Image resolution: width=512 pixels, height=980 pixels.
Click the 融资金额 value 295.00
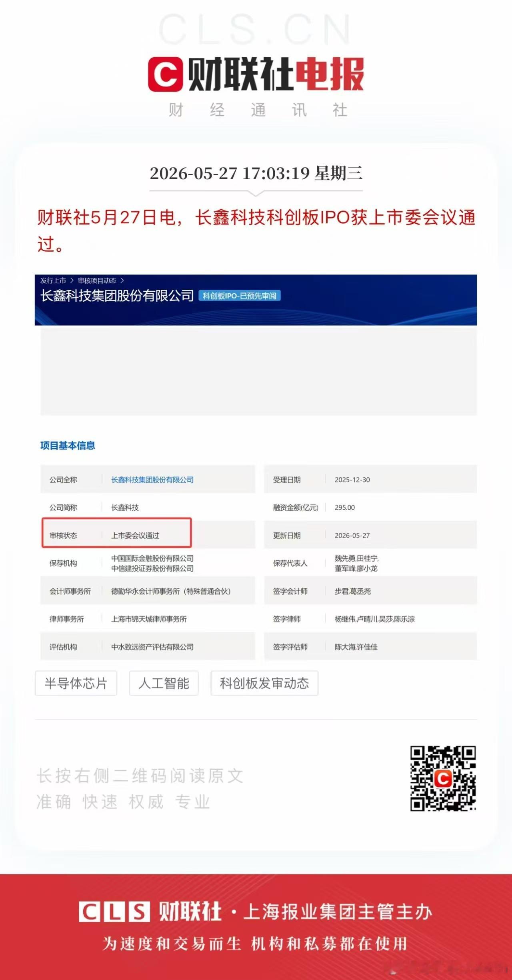pos(345,507)
